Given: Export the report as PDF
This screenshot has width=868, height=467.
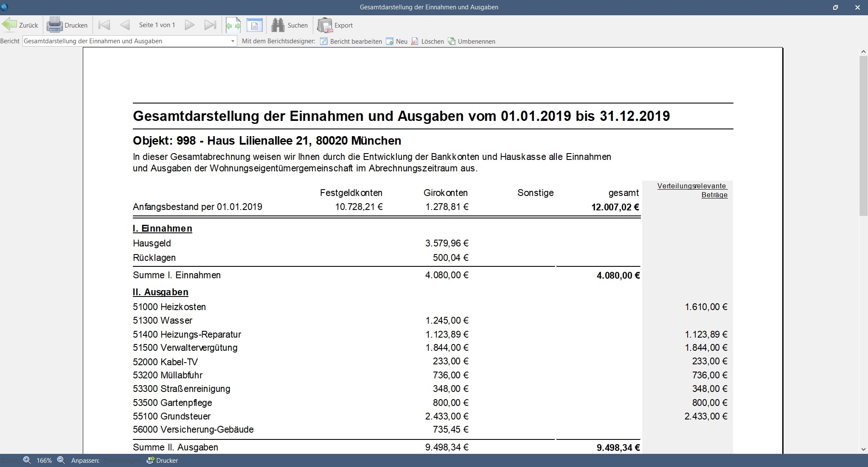Looking at the screenshot, I should 335,25.
